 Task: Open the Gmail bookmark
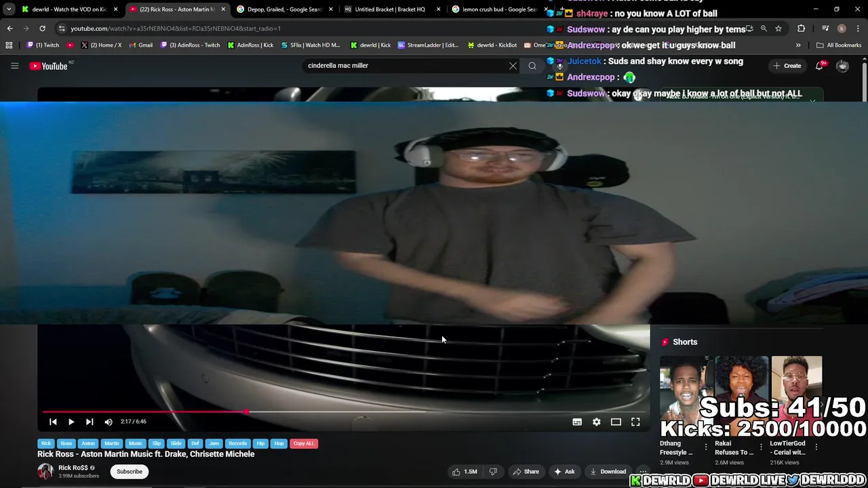[x=140, y=45]
